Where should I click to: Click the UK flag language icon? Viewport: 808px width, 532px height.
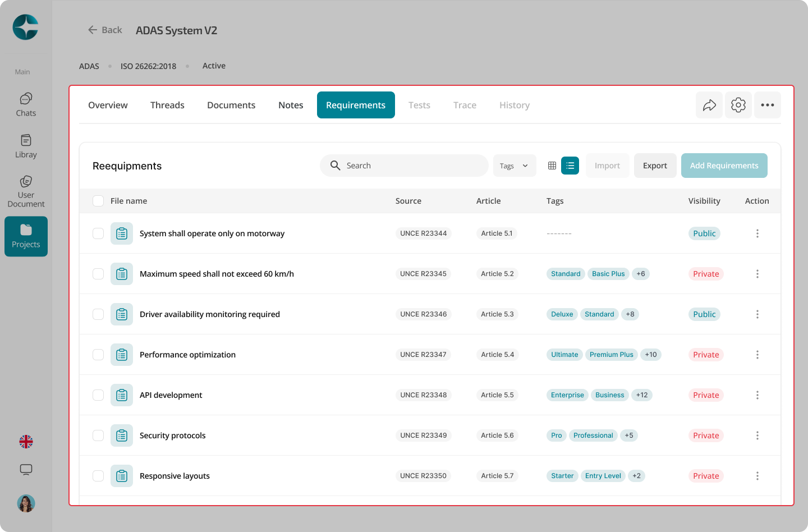coord(26,442)
